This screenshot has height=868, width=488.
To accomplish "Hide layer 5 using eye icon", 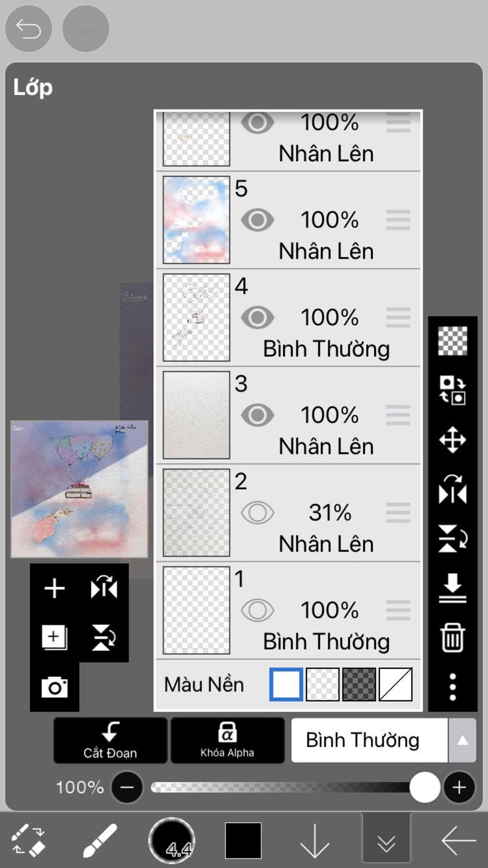I will [x=257, y=220].
